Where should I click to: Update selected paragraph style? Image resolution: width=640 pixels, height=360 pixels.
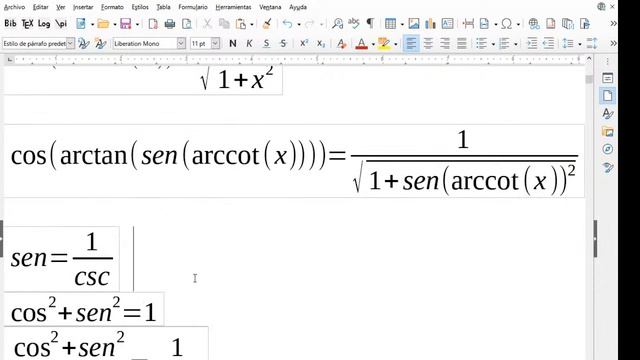click(84, 43)
